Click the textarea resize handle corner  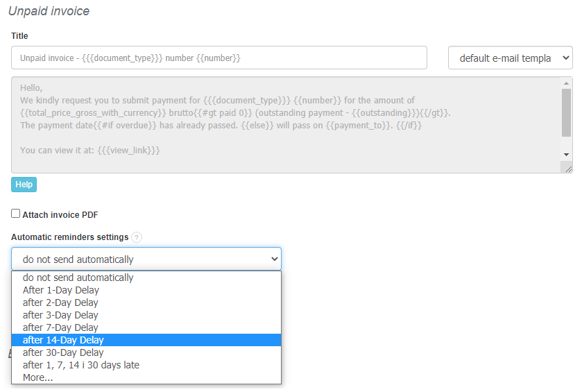click(568, 168)
